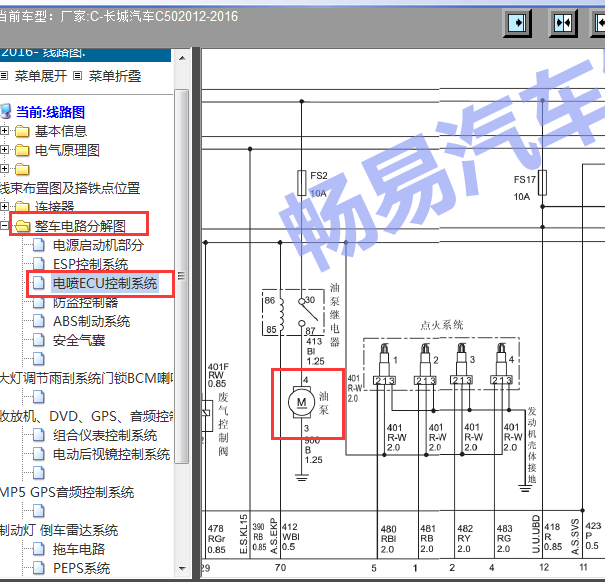Open PEPS系统 document
Screen dimensions: 605x582
81,568
